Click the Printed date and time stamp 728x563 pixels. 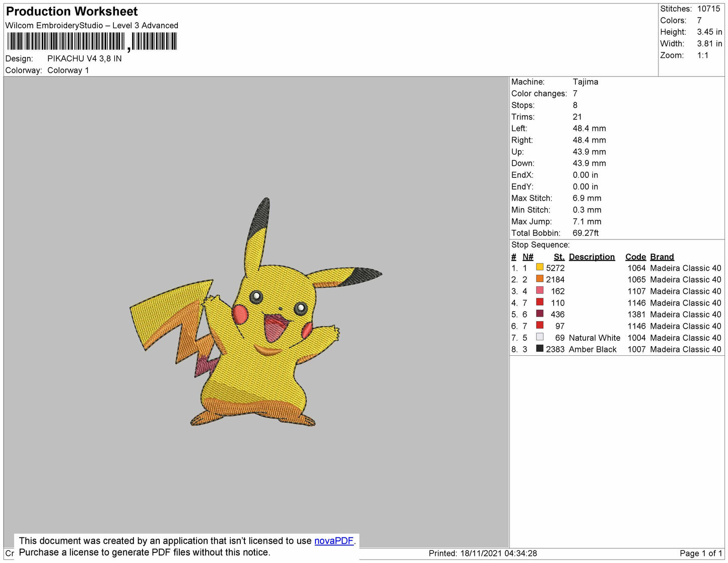click(x=482, y=553)
